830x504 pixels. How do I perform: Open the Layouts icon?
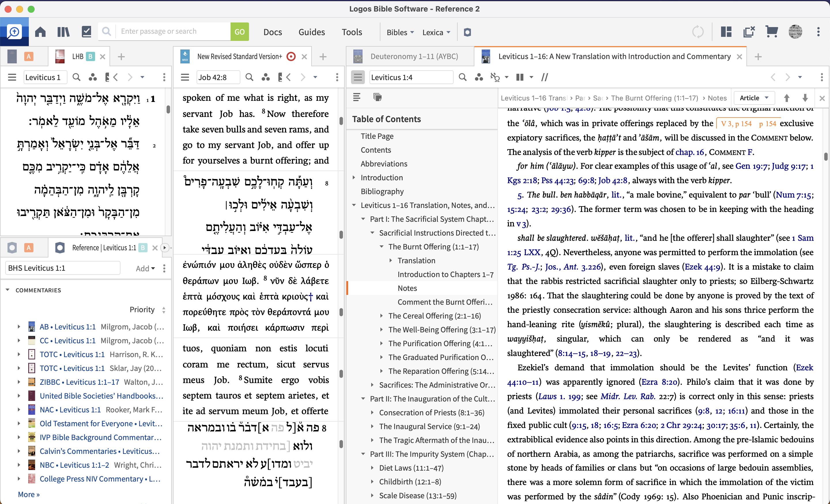coord(726,32)
